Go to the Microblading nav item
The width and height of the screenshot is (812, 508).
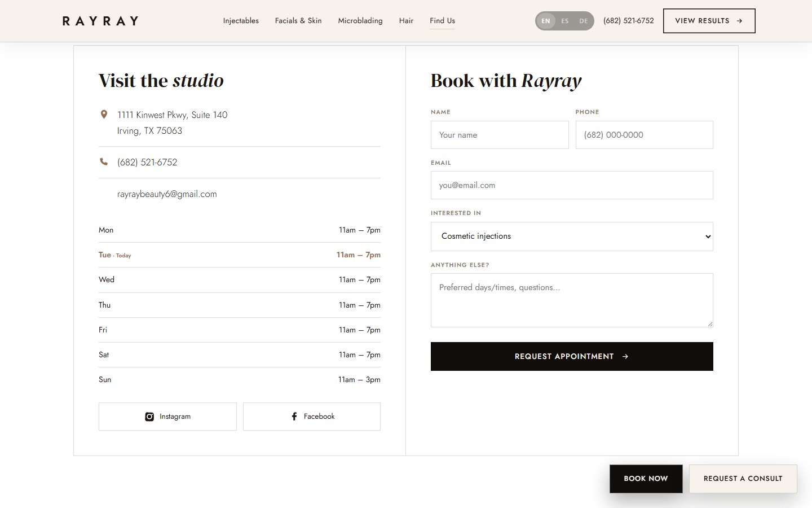pyautogui.click(x=360, y=21)
